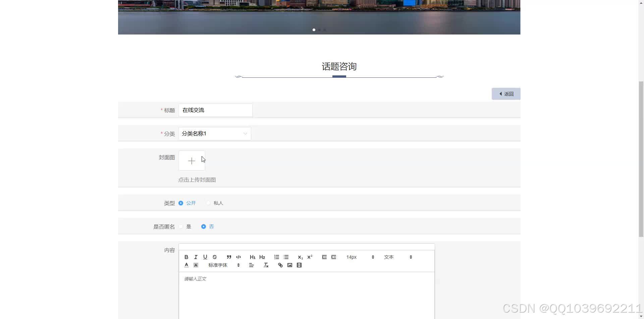Apply superscript formatting
This screenshot has height=319, width=644.
(310, 257)
